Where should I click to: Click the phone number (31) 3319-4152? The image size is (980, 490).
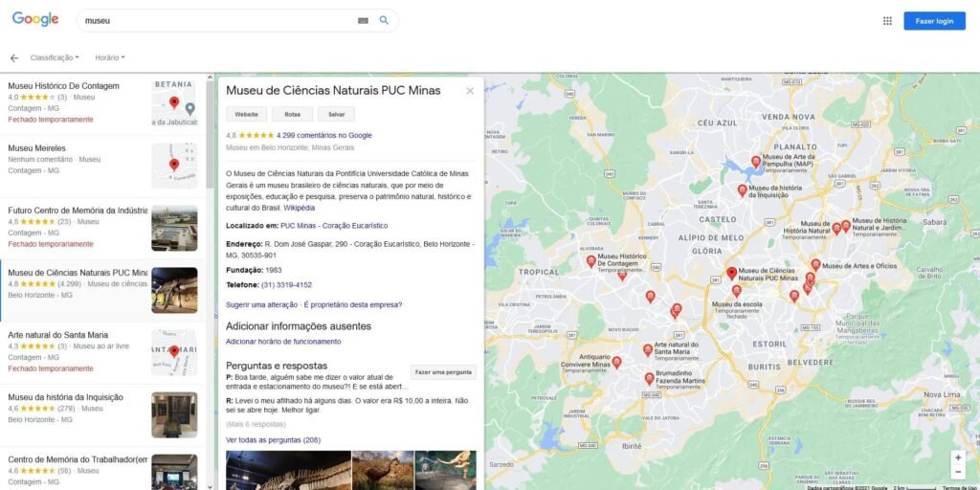286,285
